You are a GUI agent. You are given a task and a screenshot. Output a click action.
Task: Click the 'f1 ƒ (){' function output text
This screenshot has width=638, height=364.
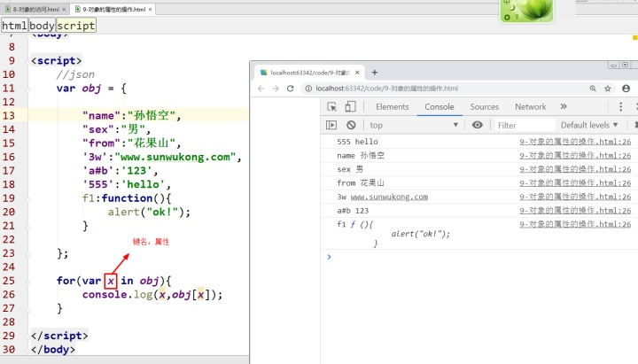tap(354, 224)
